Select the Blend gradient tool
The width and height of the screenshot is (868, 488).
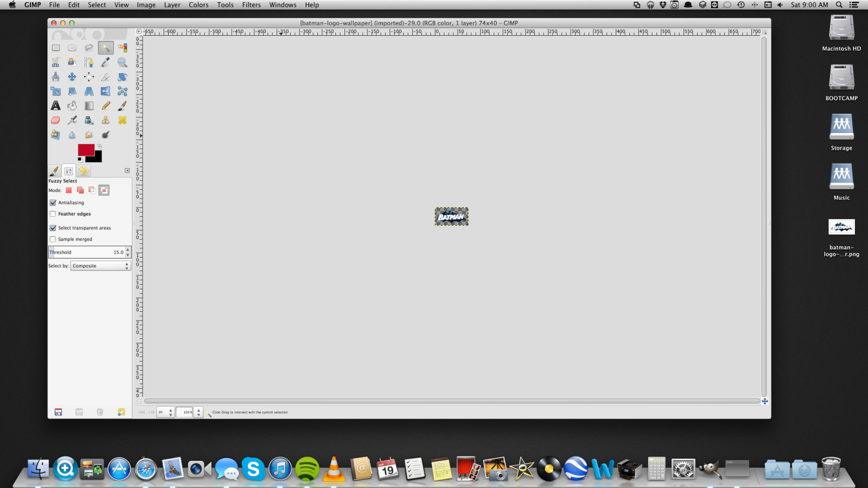(x=89, y=106)
